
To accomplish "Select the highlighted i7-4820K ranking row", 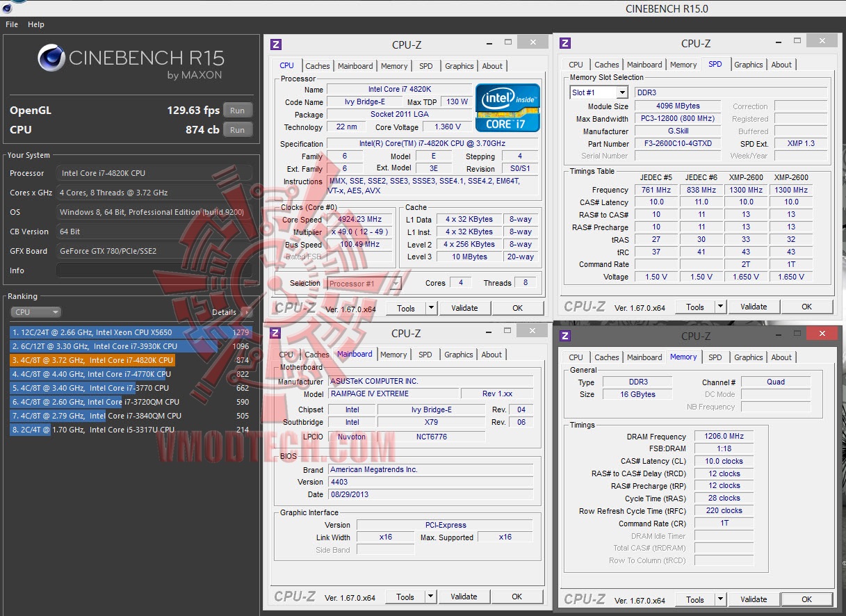I will [131, 360].
